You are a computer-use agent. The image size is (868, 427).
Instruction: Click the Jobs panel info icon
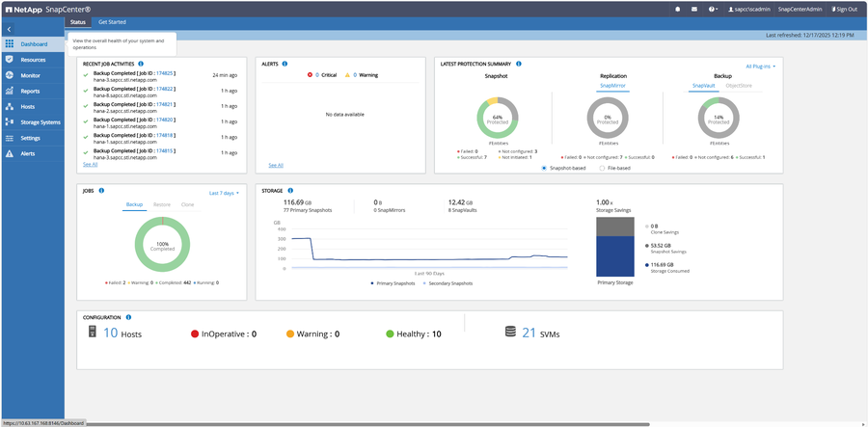tap(101, 190)
